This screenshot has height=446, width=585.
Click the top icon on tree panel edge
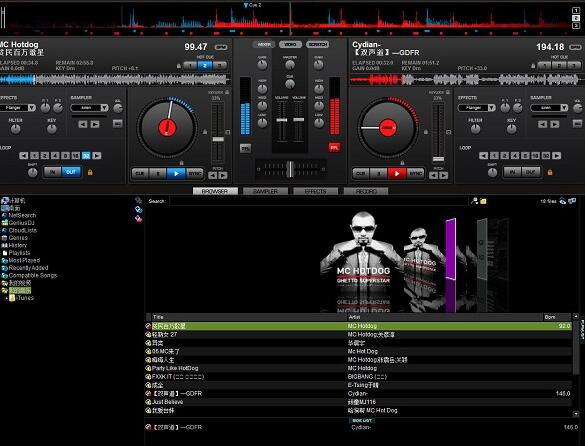pos(138,200)
